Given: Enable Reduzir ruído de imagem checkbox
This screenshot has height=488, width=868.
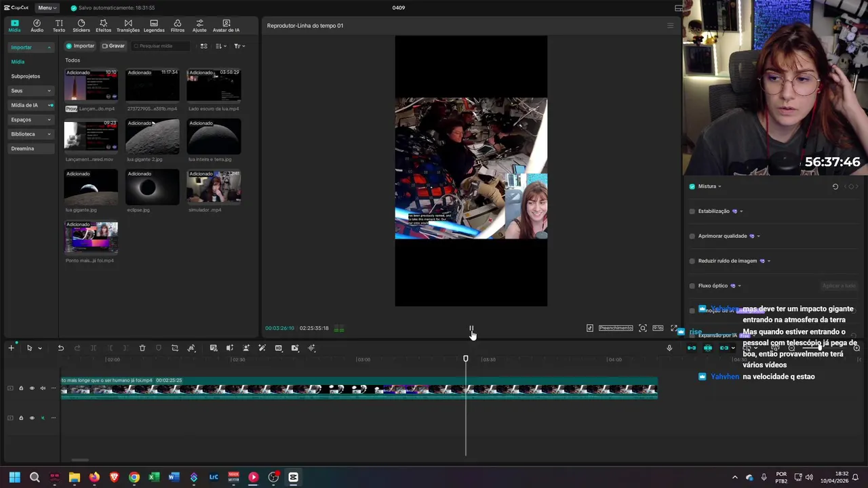Looking at the screenshot, I should point(692,261).
